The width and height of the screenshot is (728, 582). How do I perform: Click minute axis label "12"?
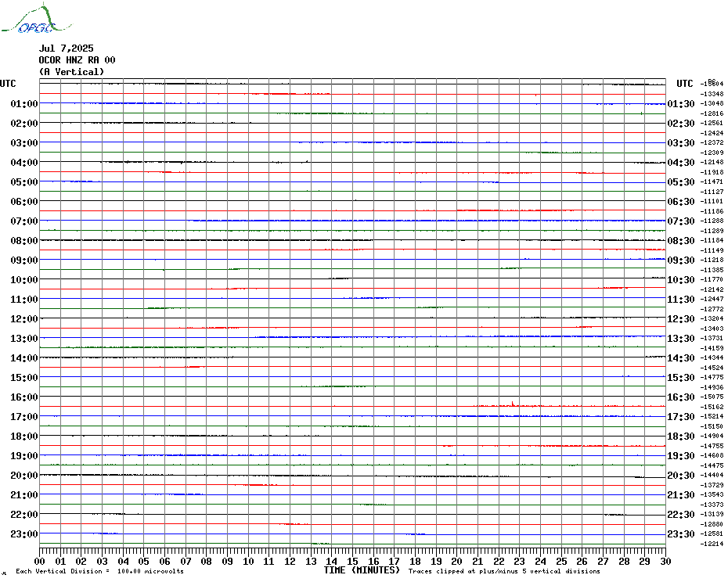(x=290, y=561)
